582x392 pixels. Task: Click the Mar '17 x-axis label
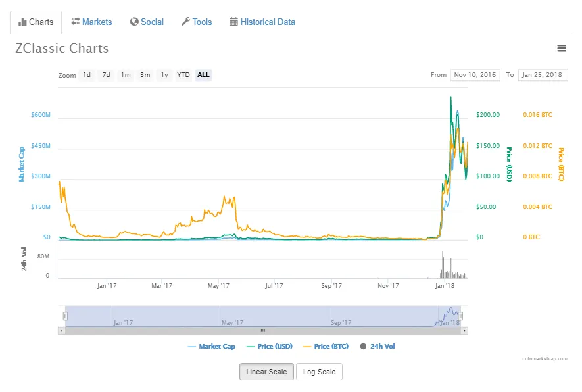[x=162, y=286]
